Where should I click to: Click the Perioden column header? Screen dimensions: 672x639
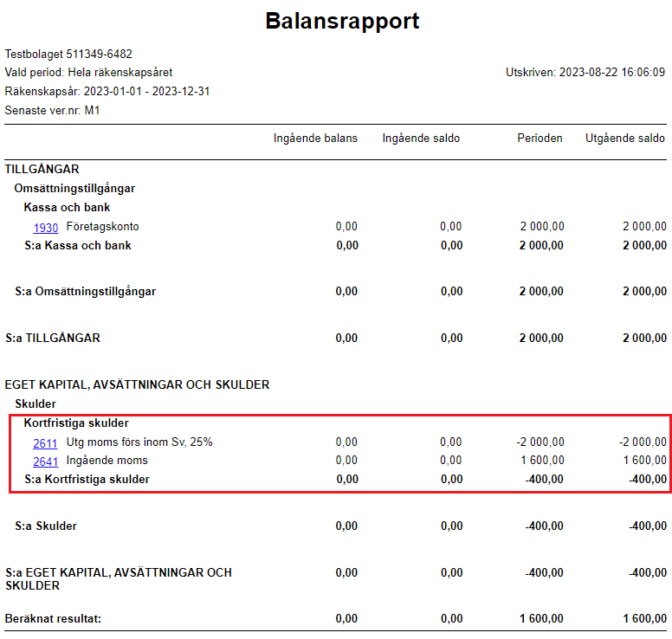540,138
